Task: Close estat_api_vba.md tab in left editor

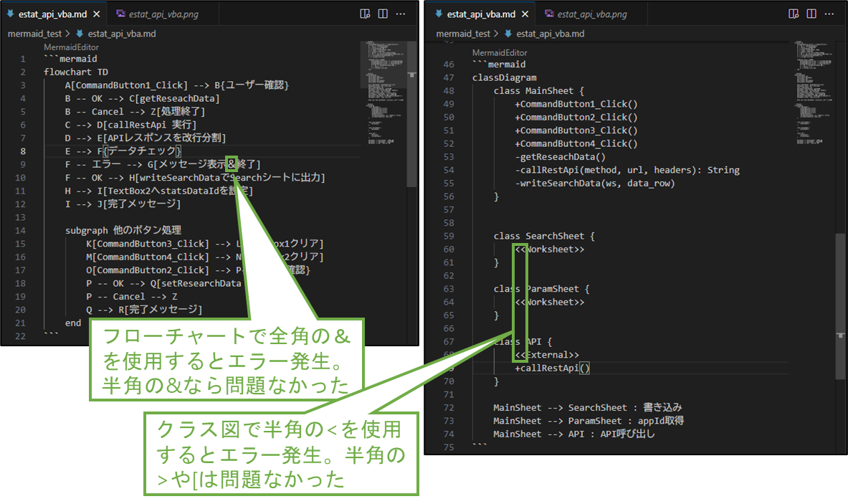Action: pyautogui.click(x=96, y=14)
